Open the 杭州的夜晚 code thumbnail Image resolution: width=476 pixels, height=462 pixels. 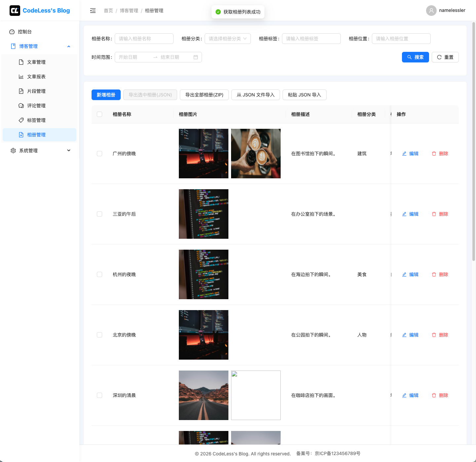(x=204, y=274)
